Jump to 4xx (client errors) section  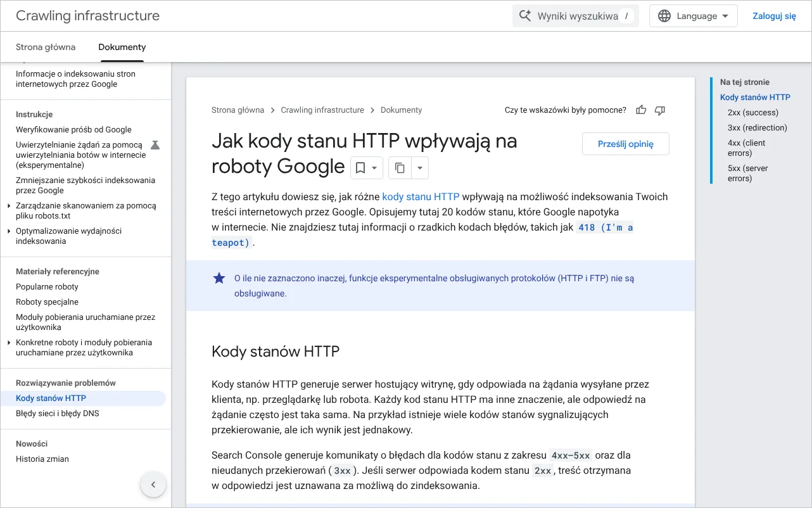point(747,148)
